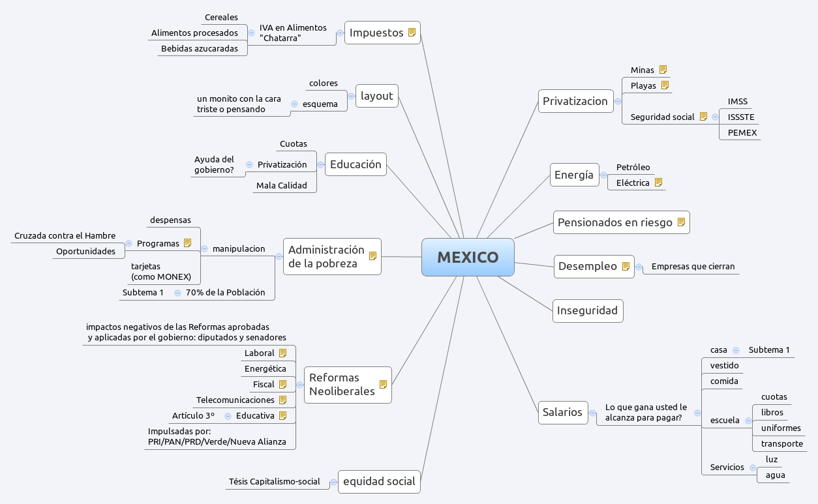Screen dimensions: 818x504
Task: Select the Inseguridad topic node
Action: (587, 310)
